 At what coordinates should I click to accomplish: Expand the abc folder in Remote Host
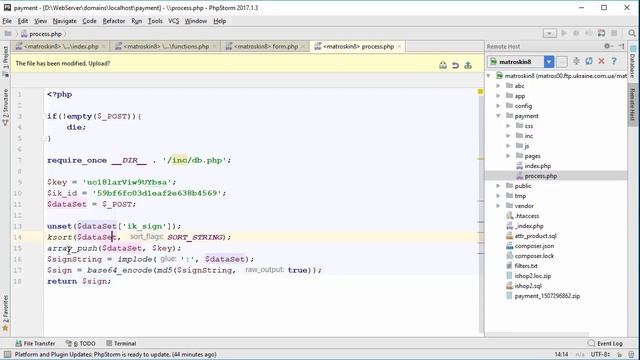tap(498, 86)
